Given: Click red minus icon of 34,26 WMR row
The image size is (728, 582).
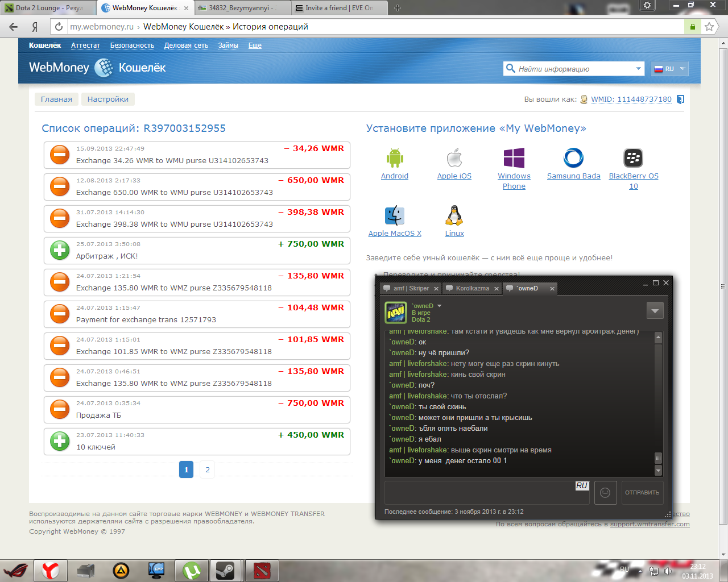Looking at the screenshot, I should click(x=60, y=155).
